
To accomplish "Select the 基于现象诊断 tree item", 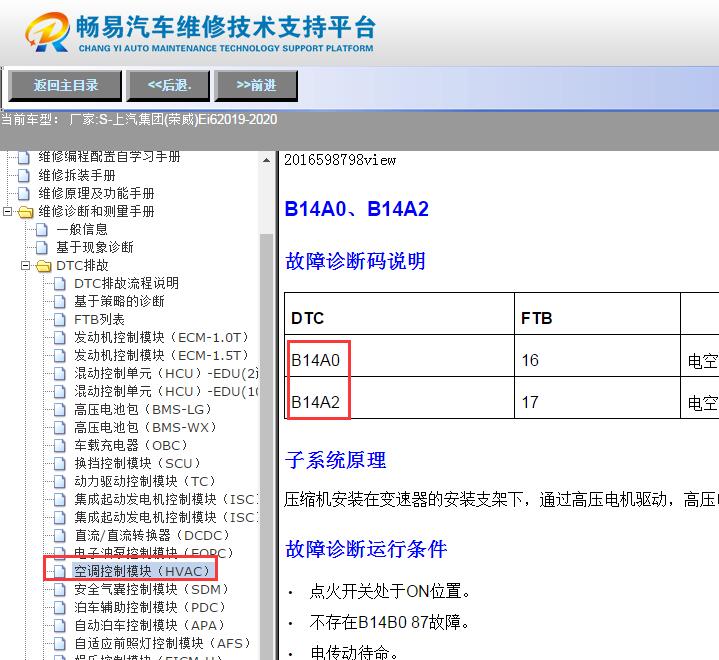I will [94, 248].
